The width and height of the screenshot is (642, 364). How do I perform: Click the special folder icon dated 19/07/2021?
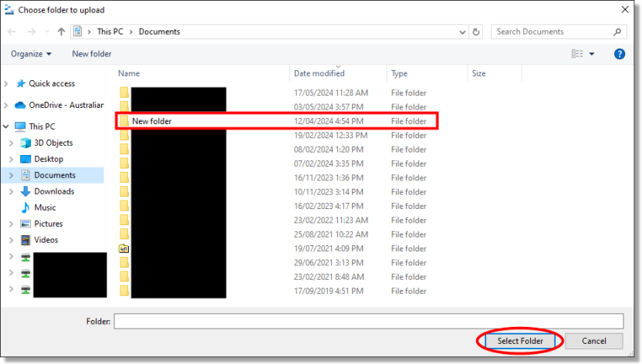[124, 248]
